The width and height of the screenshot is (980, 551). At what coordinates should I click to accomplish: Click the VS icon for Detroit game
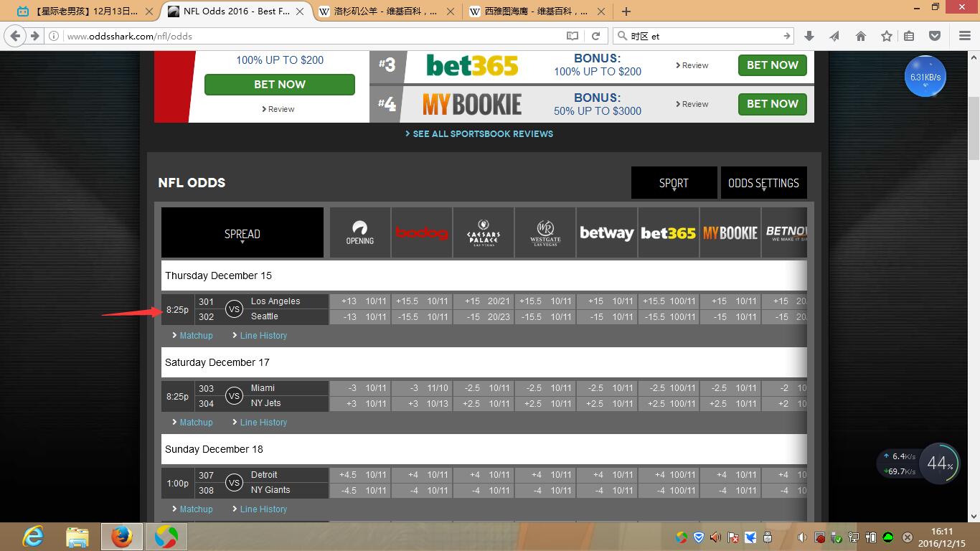234,483
